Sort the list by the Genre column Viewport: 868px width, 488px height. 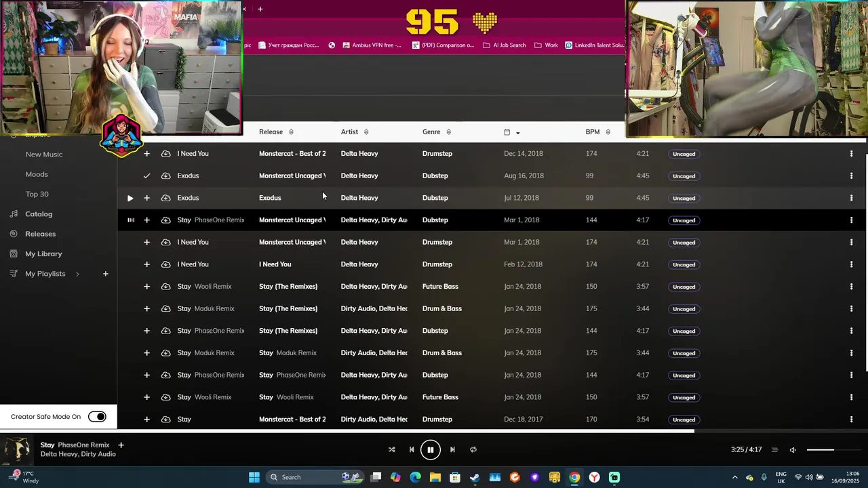pos(437,132)
